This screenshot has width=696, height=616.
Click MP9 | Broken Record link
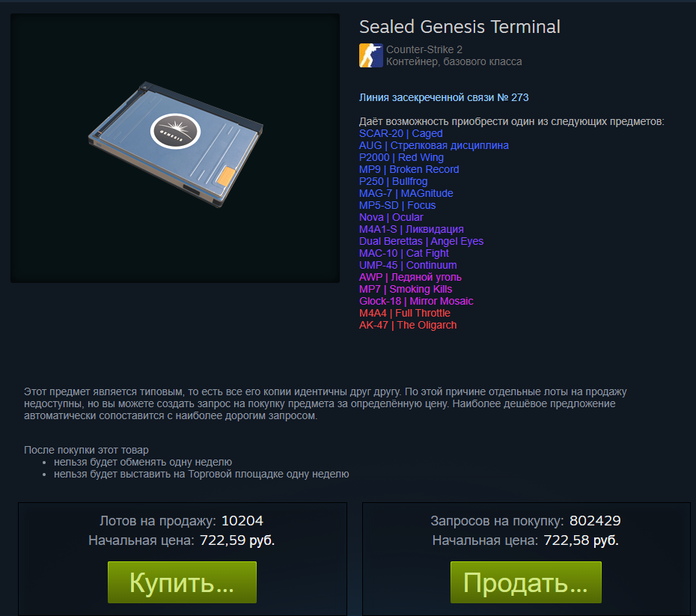click(x=409, y=170)
